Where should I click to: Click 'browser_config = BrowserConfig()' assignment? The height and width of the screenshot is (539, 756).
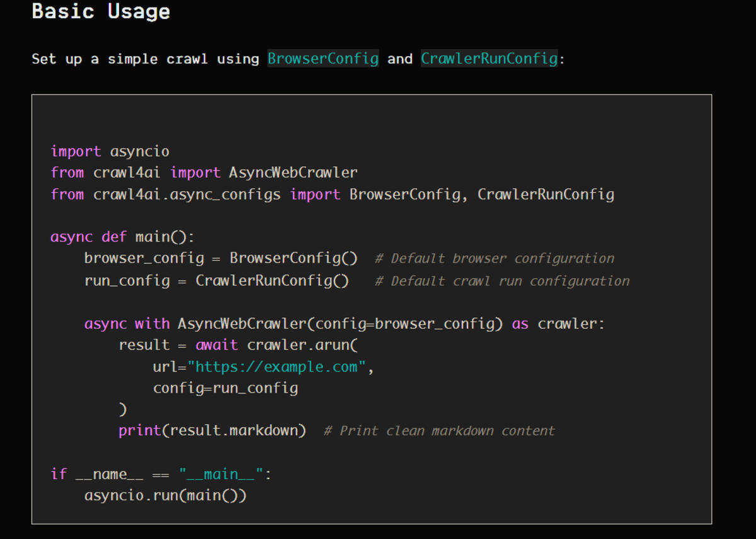pos(221,258)
